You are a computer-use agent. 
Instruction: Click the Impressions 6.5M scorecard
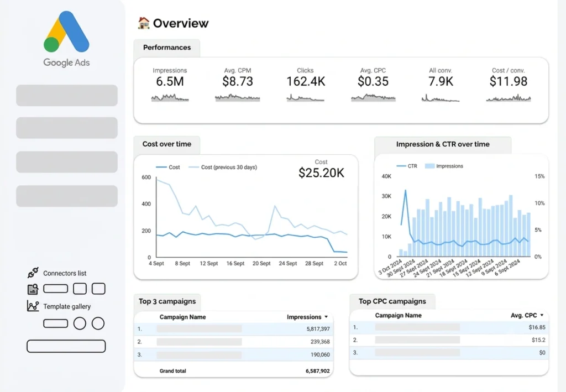170,85
